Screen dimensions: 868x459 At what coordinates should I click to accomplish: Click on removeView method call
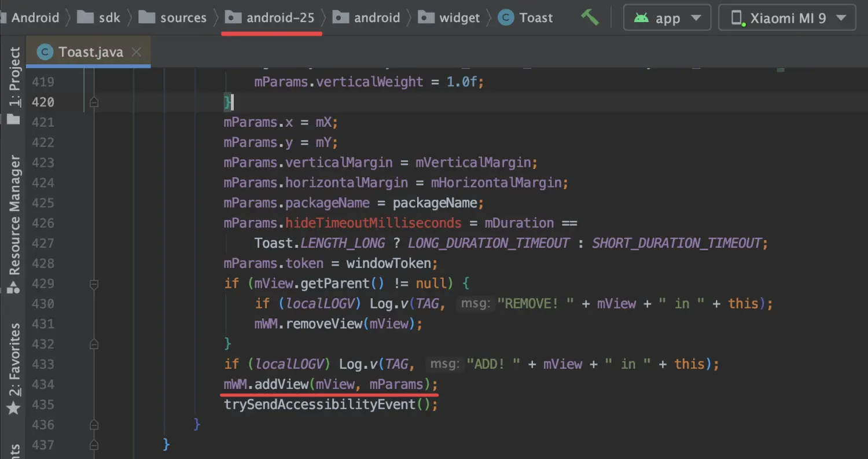(x=324, y=324)
